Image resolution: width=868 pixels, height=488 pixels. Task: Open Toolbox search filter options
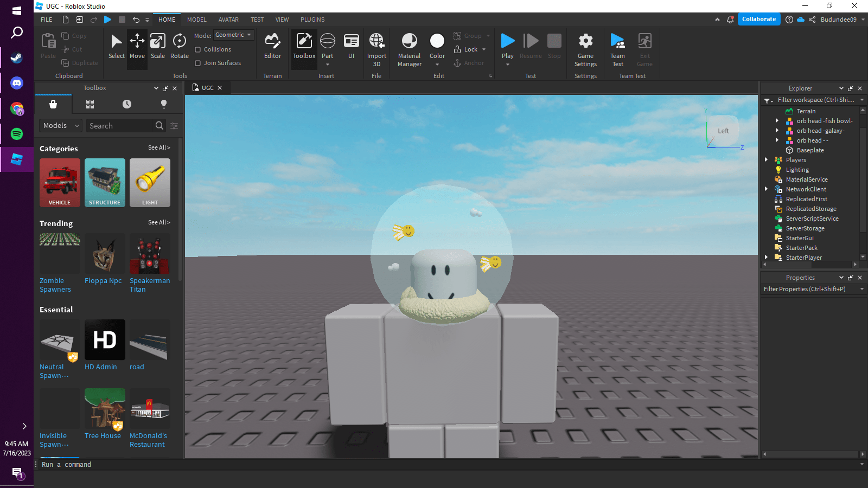pos(174,126)
